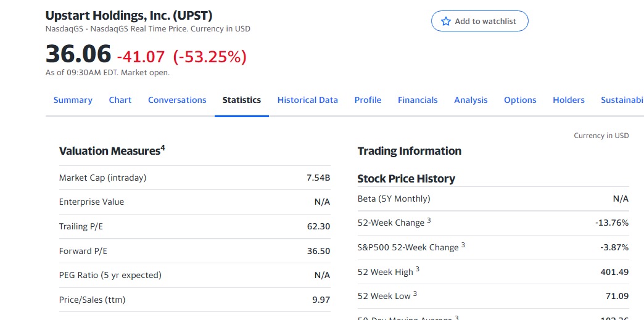
Task: Open the Profile tab
Action: pyautogui.click(x=368, y=100)
